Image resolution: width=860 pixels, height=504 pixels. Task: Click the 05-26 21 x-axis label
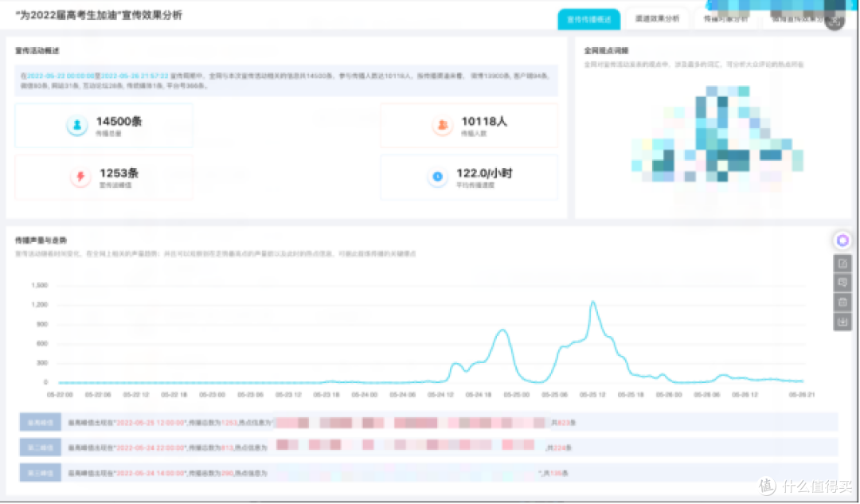tap(801, 395)
